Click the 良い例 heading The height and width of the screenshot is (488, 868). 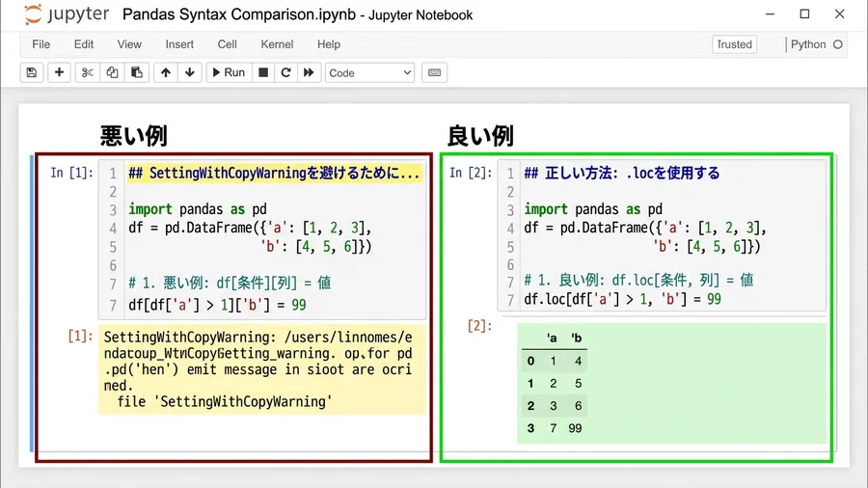click(480, 136)
